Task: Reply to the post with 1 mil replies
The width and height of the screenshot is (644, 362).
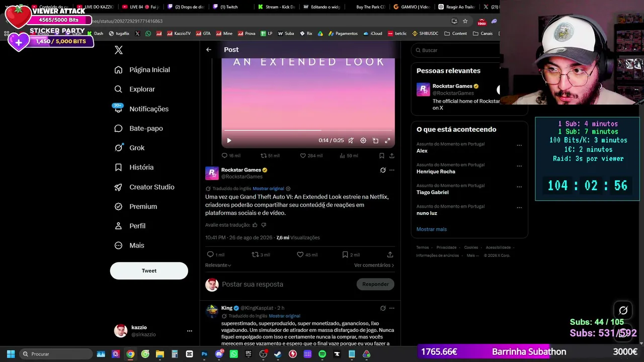Action: (x=215, y=254)
